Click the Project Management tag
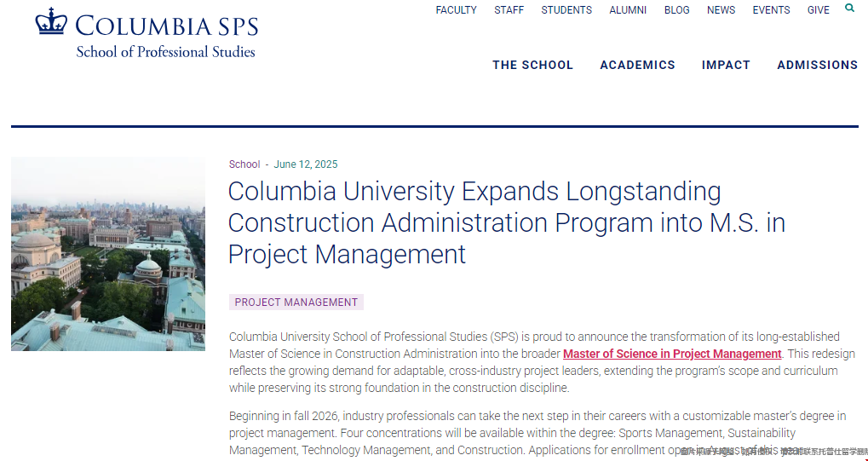Image resolution: width=868 pixels, height=461 pixels. (x=296, y=303)
